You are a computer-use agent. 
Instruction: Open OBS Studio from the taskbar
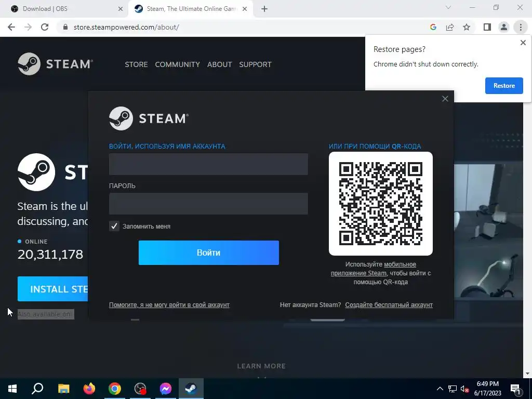click(x=140, y=389)
